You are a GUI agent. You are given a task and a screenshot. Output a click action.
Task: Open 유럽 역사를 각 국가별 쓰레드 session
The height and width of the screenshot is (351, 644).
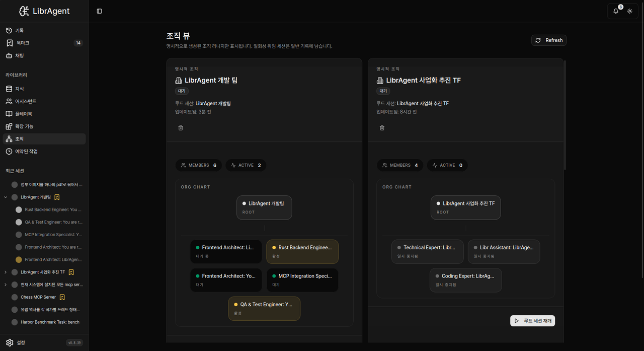click(x=47, y=310)
